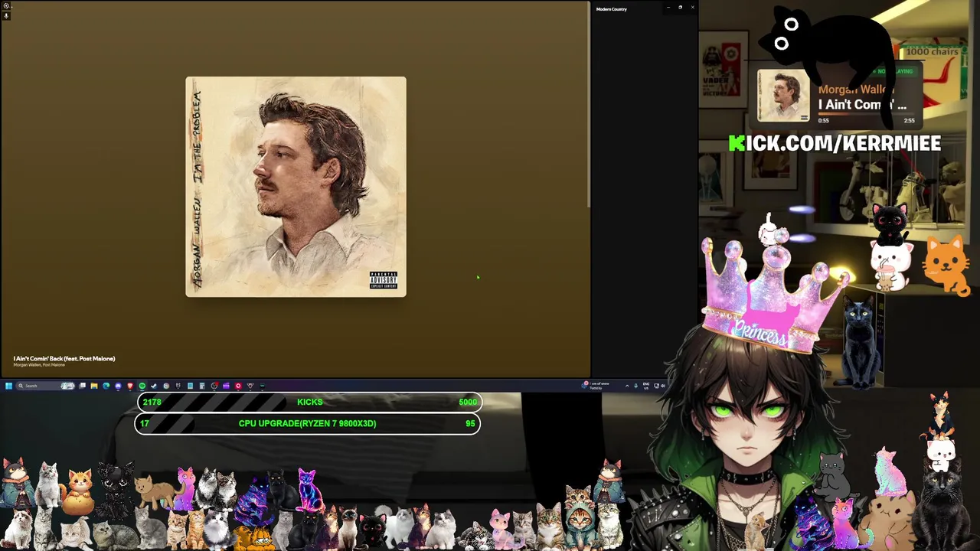Click the Morgan Wallen, Post Malone artist line
980x551 pixels.
[39, 364]
